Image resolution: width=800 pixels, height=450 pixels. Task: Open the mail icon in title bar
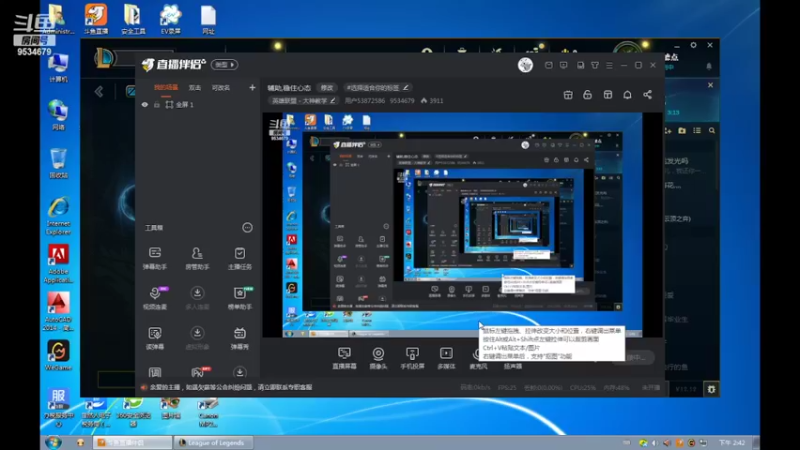point(548,65)
